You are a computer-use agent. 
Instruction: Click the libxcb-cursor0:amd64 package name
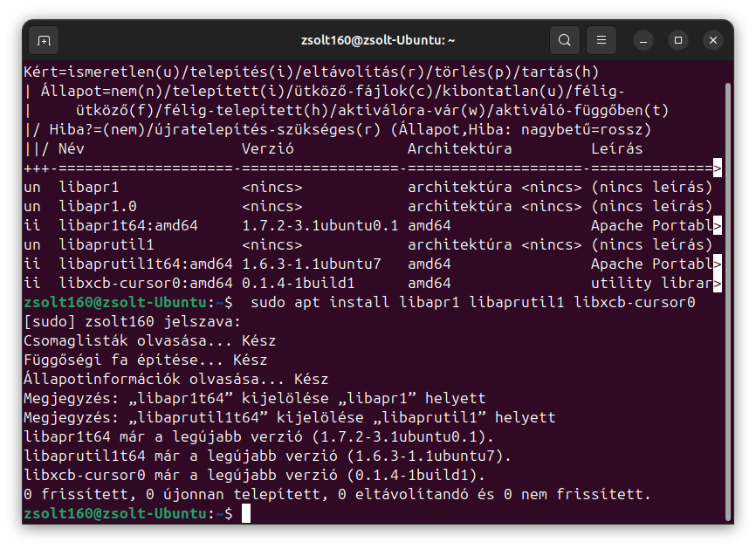pyautogui.click(x=146, y=283)
